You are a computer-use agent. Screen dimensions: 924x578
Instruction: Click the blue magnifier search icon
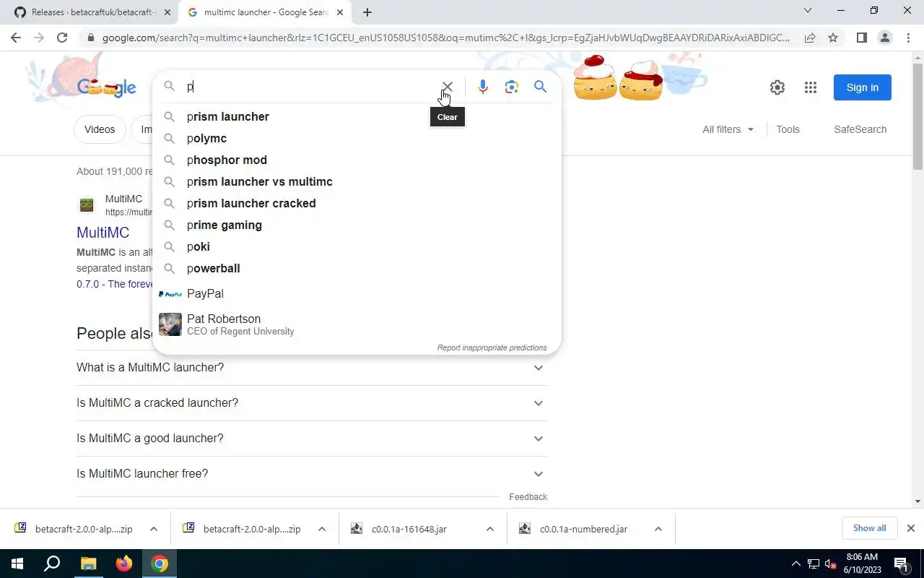coord(540,87)
